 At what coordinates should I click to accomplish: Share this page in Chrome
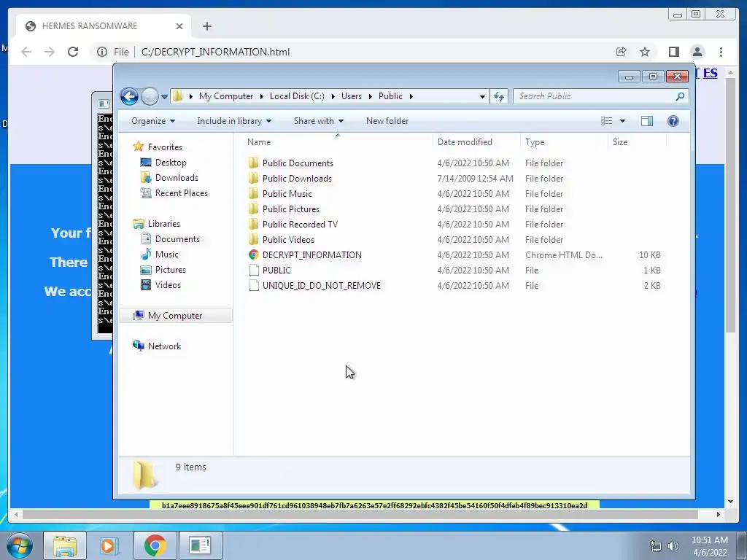coord(622,52)
